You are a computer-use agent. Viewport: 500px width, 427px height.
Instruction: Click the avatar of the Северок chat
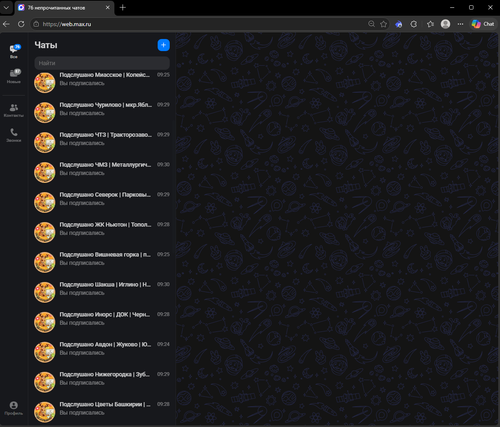coord(45,202)
